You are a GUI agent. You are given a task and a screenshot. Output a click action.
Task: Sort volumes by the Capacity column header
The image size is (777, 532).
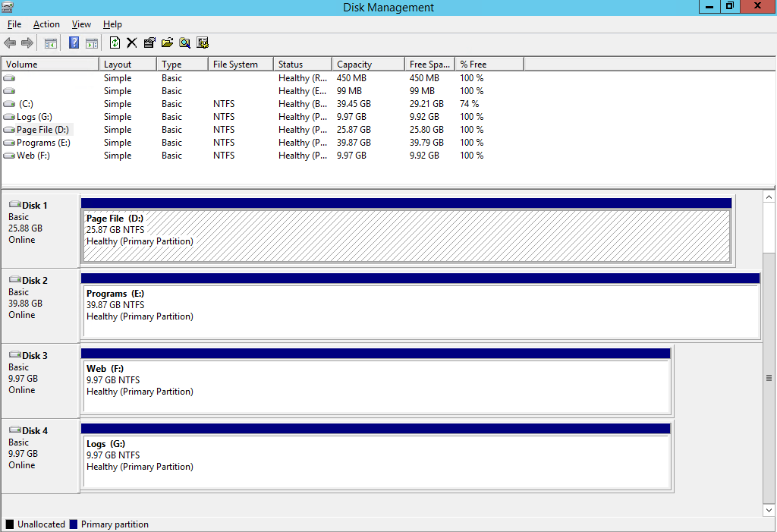(367, 64)
